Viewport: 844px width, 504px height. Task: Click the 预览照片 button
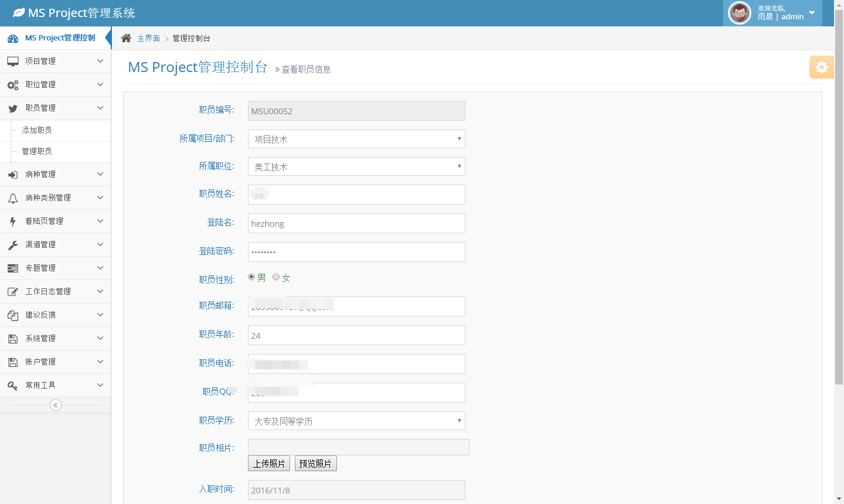[x=315, y=464]
